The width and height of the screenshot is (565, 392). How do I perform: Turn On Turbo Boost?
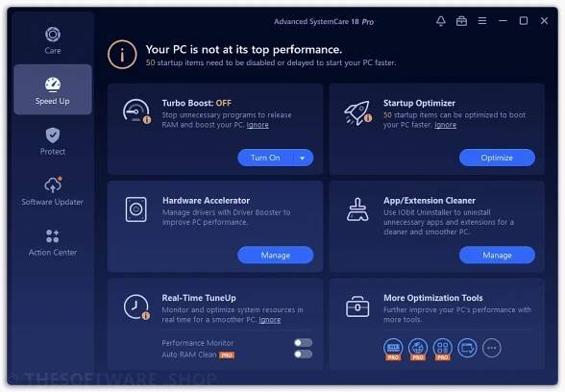(266, 158)
